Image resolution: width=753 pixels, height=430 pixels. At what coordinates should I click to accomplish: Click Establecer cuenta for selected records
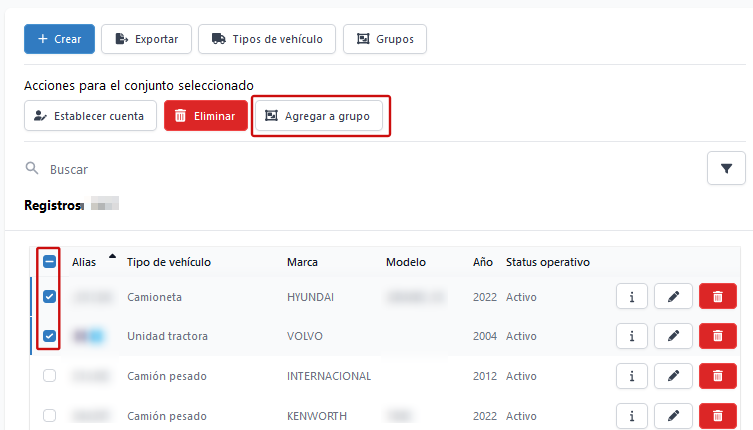[90, 116]
